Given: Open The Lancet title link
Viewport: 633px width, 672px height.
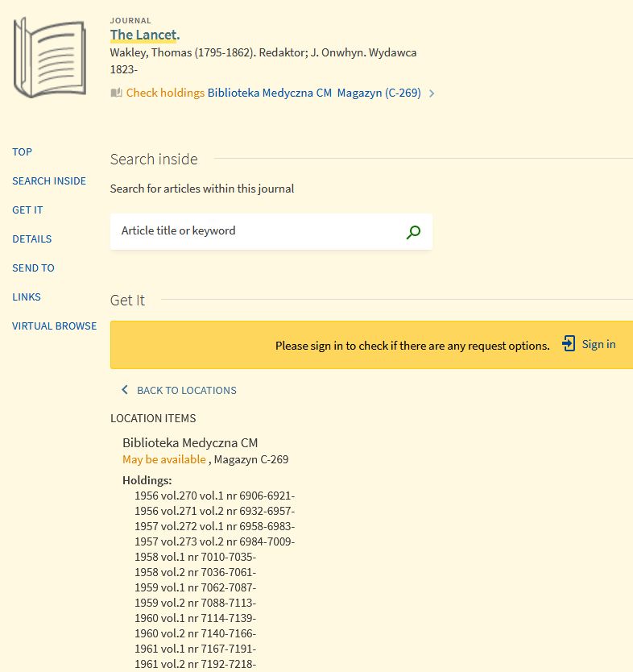Looking at the screenshot, I should 145,35.
